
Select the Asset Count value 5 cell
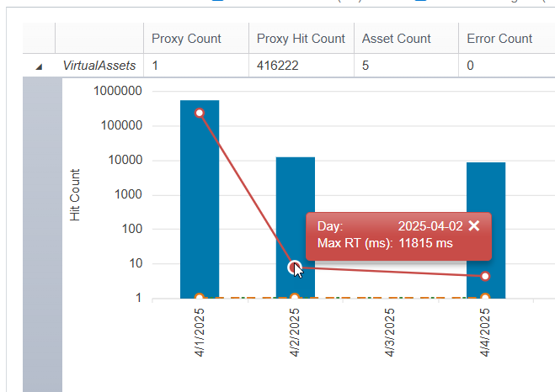click(406, 66)
